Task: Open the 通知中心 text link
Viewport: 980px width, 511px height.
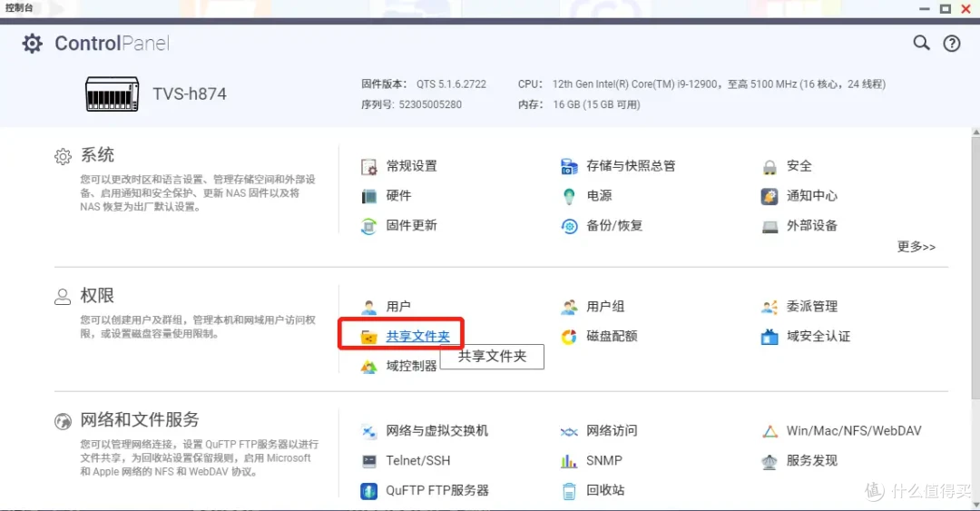Action: point(811,196)
